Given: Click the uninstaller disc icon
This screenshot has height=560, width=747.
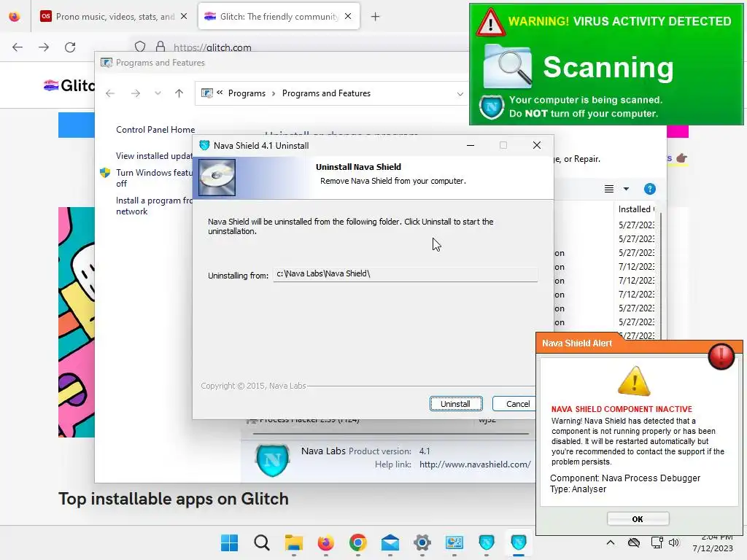Looking at the screenshot, I should (217, 177).
